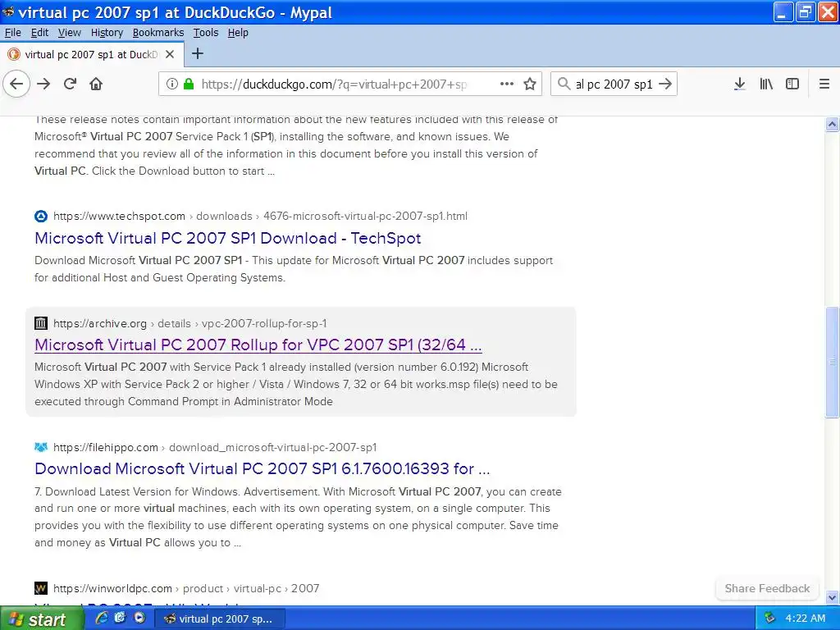Click the search magnifier icon
The image size is (840, 630).
click(564, 84)
